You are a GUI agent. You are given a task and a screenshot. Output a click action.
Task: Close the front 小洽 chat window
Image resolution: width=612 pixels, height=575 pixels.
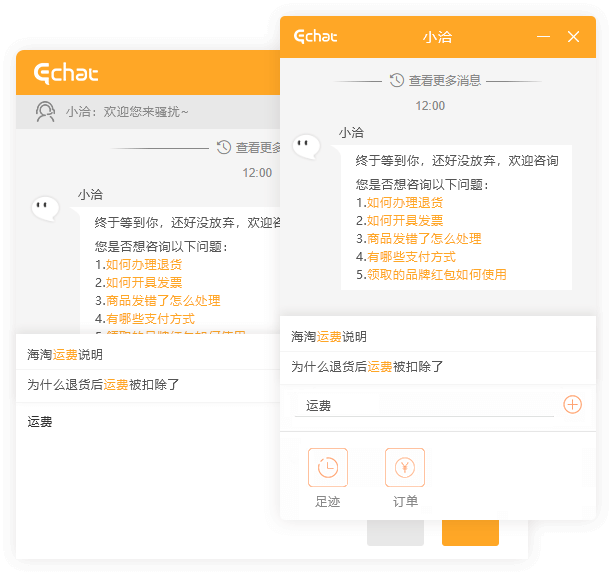tap(573, 37)
